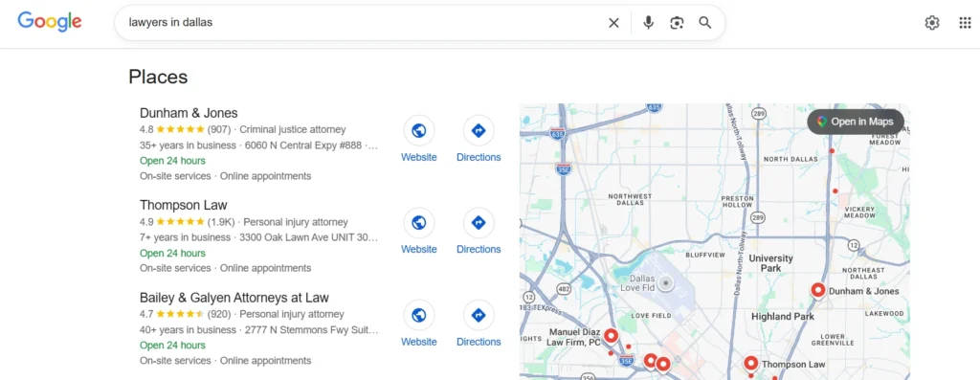The width and height of the screenshot is (980, 380).
Task: Open Google Lens image search icon
Action: tap(677, 23)
